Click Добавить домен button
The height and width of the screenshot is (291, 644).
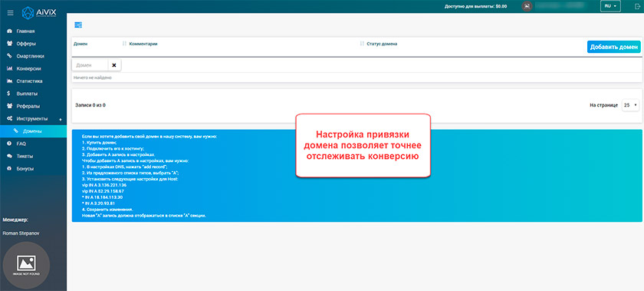coord(613,47)
